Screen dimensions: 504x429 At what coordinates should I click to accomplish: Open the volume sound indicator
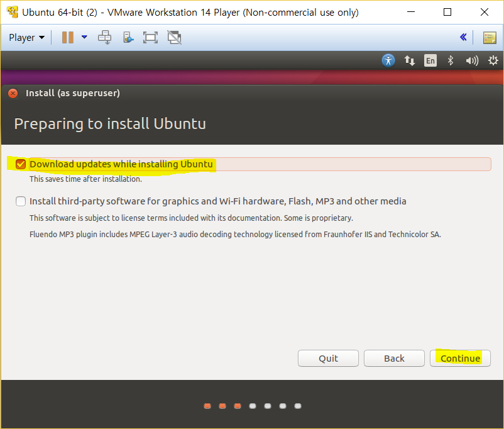471,60
